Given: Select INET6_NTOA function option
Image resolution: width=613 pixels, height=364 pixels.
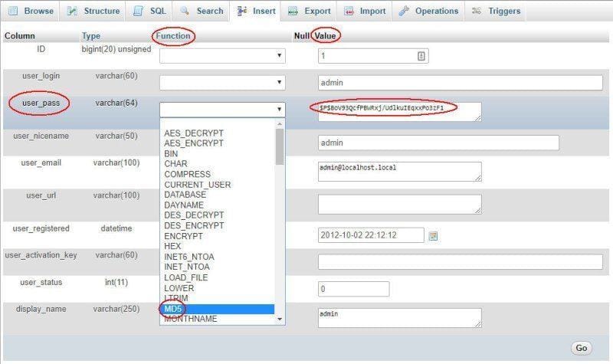Looking at the screenshot, I should tap(189, 257).
